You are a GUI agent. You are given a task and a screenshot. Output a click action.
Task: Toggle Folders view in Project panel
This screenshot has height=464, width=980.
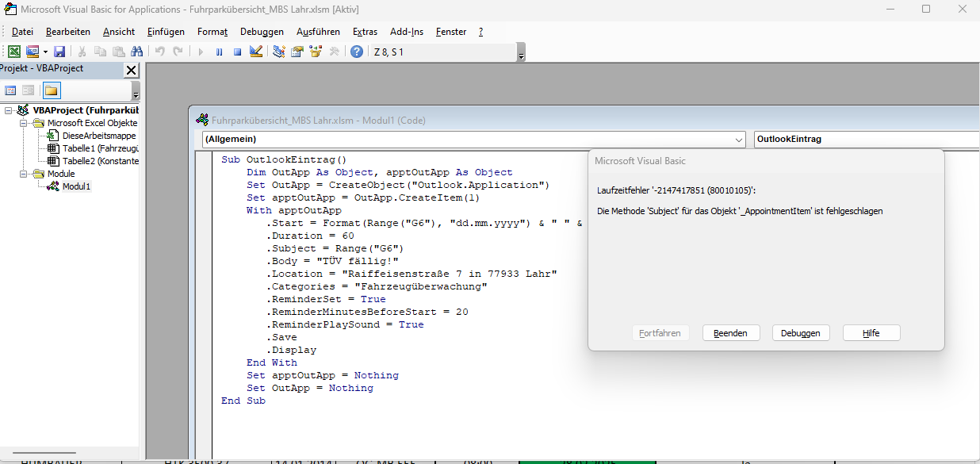click(x=52, y=90)
